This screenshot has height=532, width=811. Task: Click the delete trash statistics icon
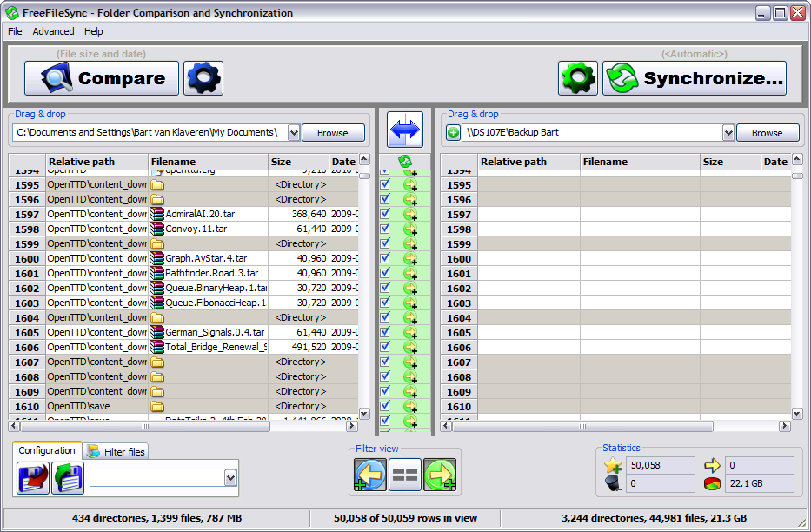click(x=613, y=483)
